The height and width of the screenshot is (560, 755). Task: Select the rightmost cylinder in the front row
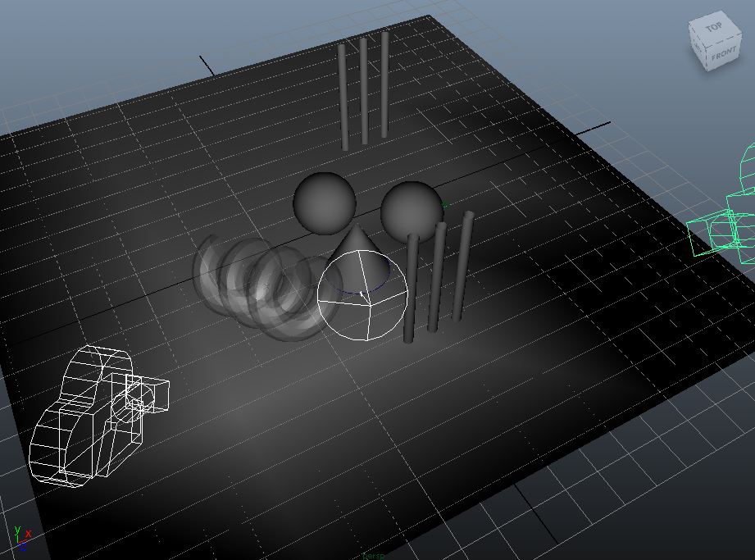coord(463,265)
